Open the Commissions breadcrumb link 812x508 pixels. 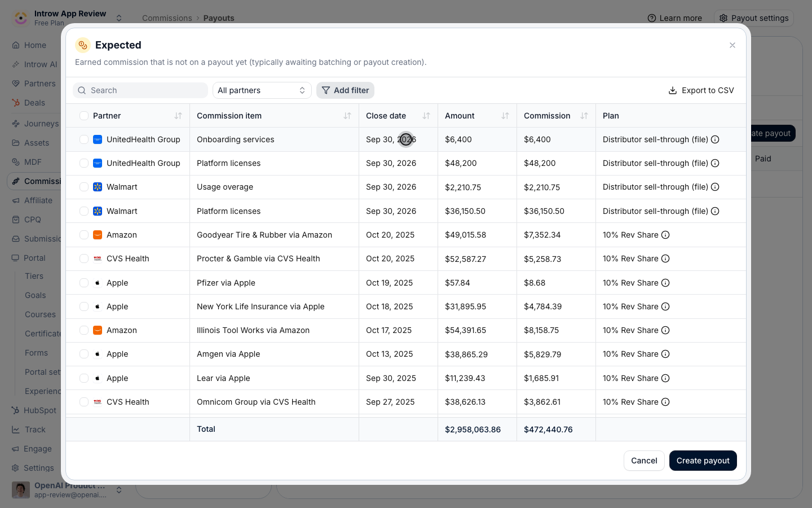click(x=167, y=18)
